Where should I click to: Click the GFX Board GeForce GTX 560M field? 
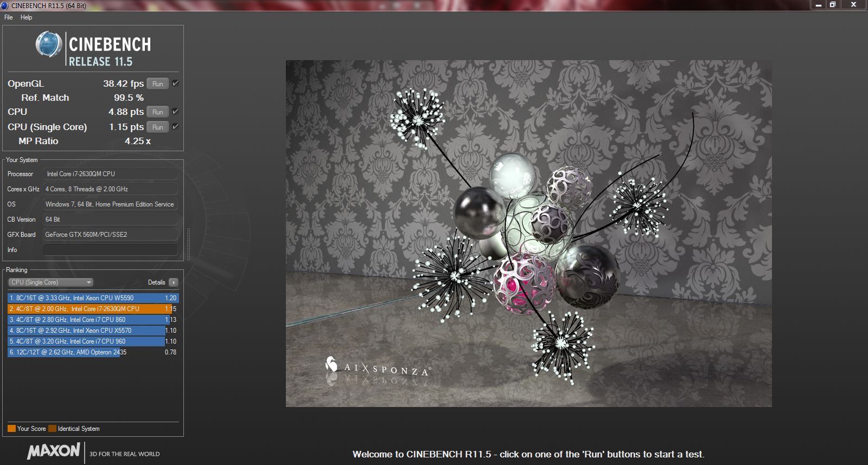point(110,235)
